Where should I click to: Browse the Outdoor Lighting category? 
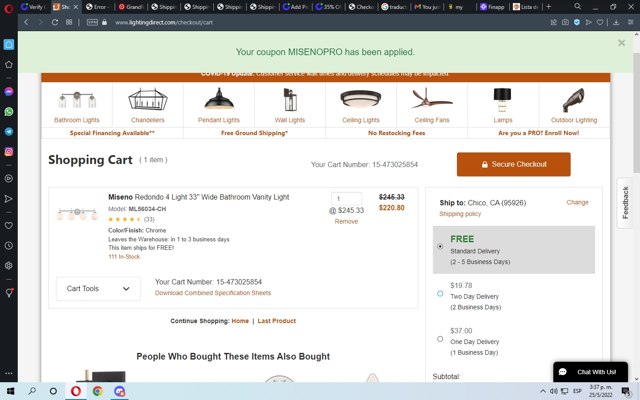(574, 106)
